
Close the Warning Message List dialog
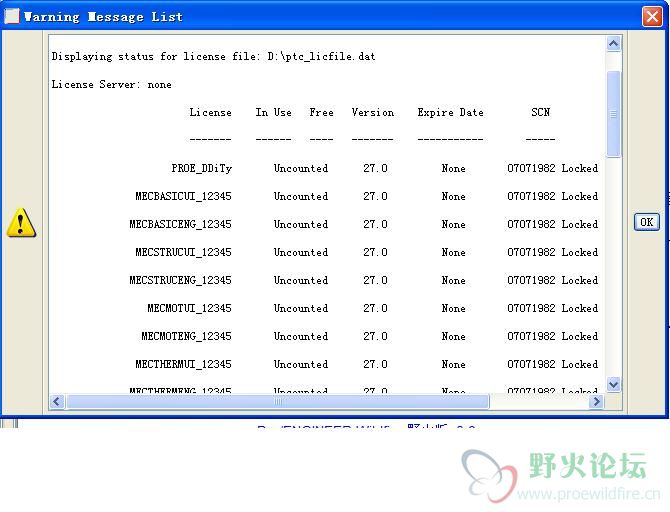[x=652, y=17]
